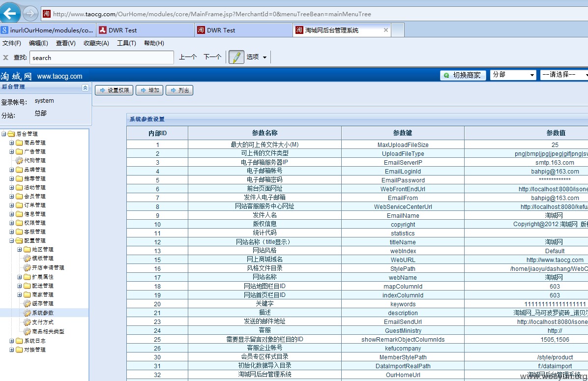
Task: Open the 查看(V) menu
Action: click(65, 43)
